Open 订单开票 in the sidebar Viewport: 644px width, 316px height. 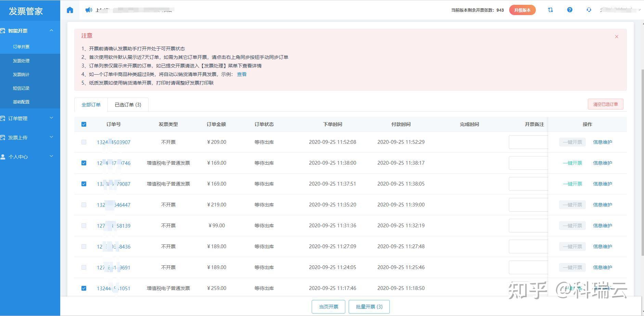[x=21, y=47]
